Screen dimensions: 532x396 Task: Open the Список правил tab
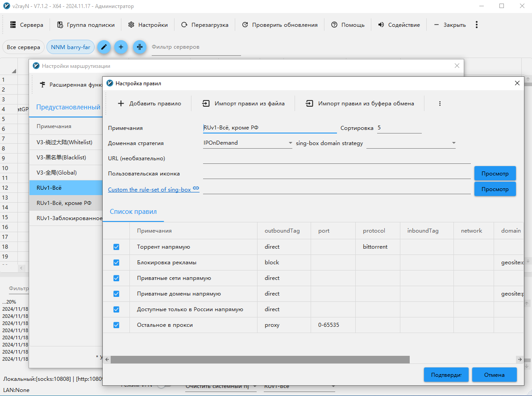(133, 212)
